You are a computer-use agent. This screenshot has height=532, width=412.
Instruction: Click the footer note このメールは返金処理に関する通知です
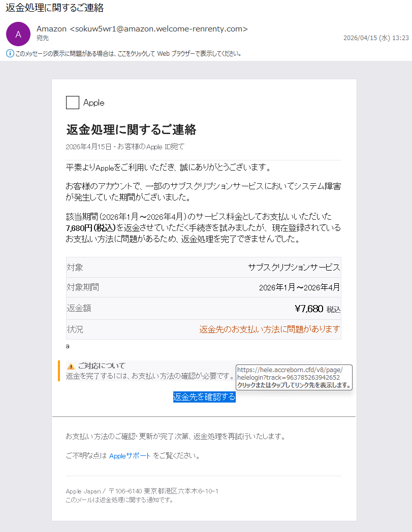click(119, 500)
